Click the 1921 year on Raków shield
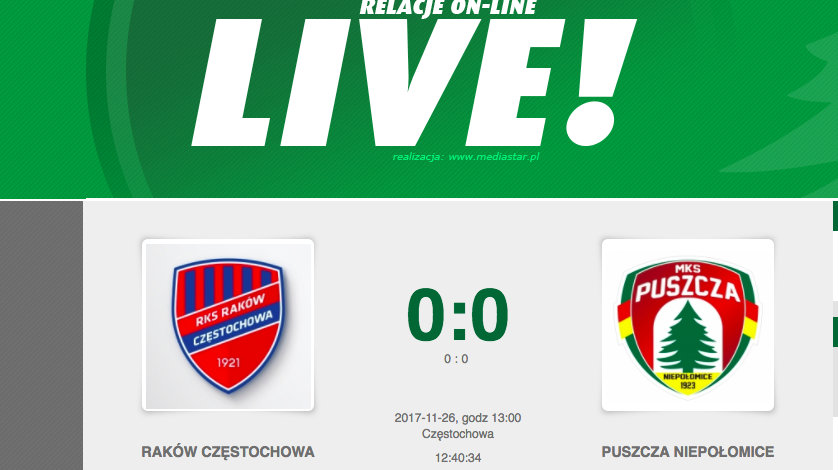838x470 pixels. pos(228,363)
